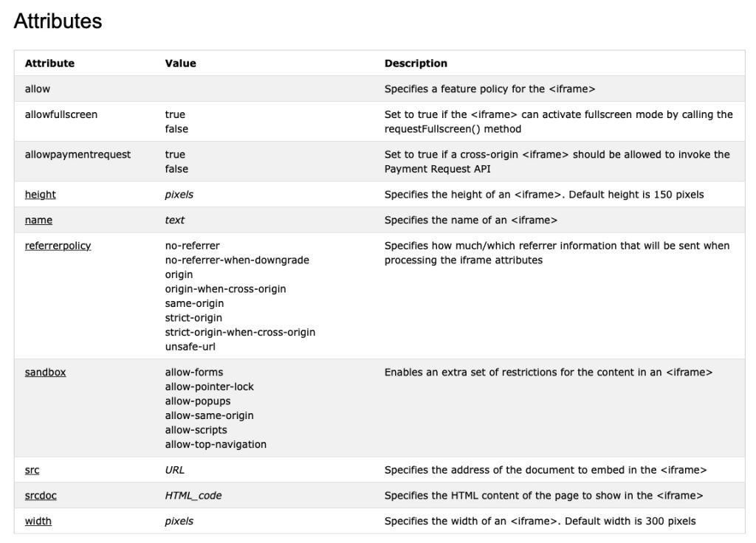Click the allow-top-navigation sandbox value
Viewport: 756px width, 543px height.
pyautogui.click(x=216, y=444)
